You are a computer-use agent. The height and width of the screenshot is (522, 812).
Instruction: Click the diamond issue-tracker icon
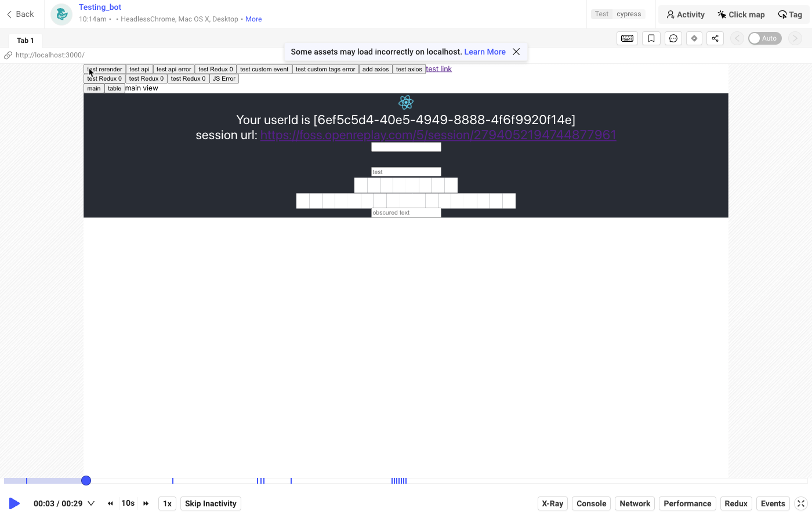(x=694, y=38)
